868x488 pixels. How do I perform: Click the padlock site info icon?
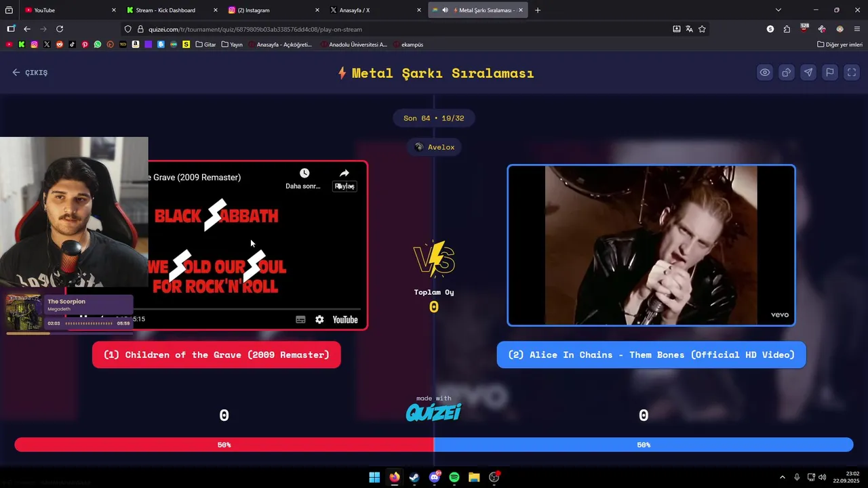point(140,29)
